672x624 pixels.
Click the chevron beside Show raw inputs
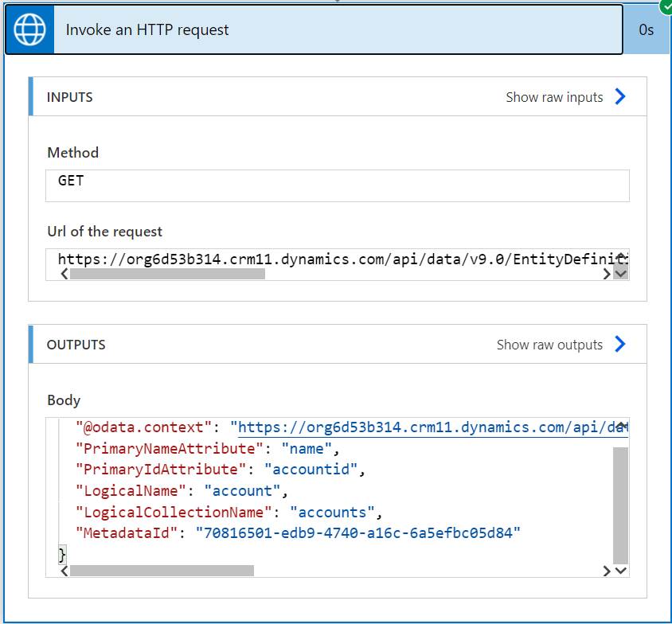pyautogui.click(x=620, y=97)
